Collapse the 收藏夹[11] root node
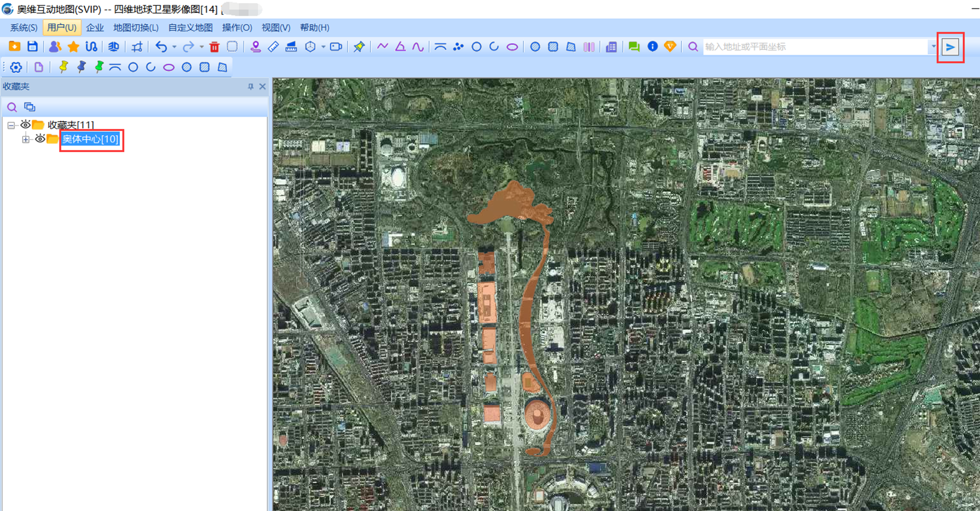Viewport: 980px width, 511px height. click(11, 125)
